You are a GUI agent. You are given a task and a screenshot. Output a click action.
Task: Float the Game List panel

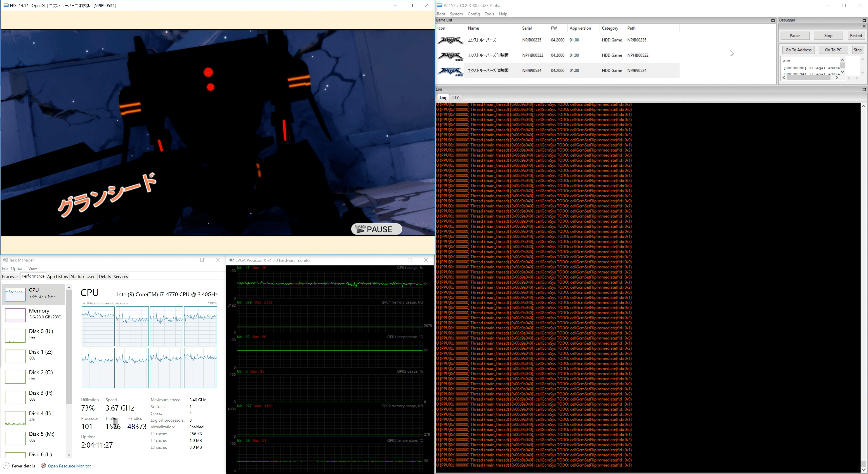[773, 20]
